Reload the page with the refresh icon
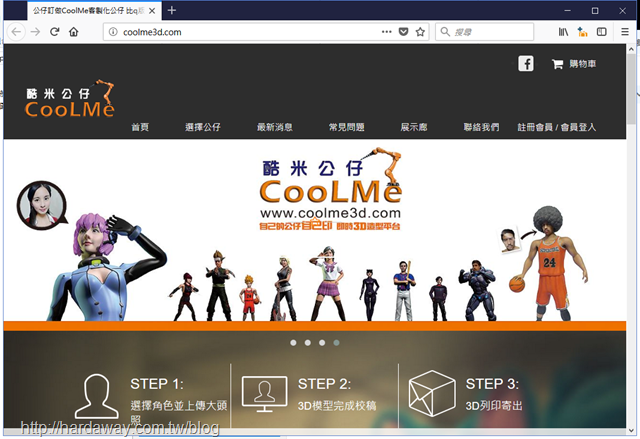 pyautogui.click(x=55, y=32)
